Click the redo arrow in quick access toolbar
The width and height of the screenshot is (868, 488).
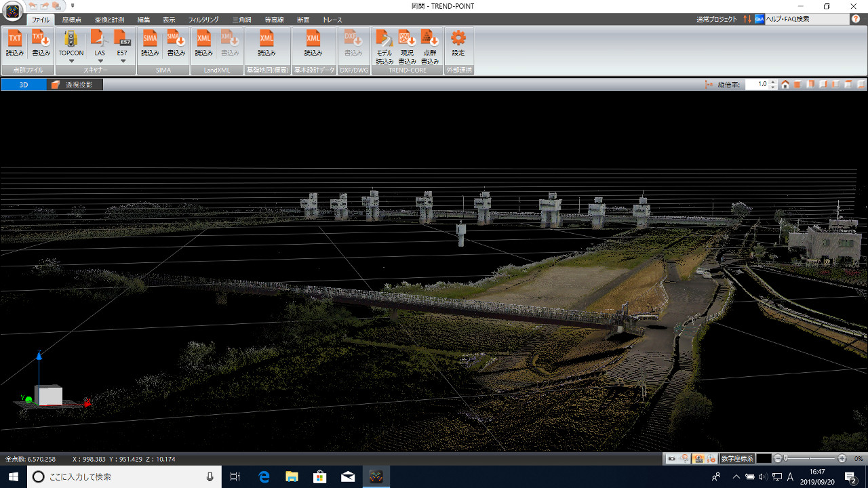click(x=45, y=5)
